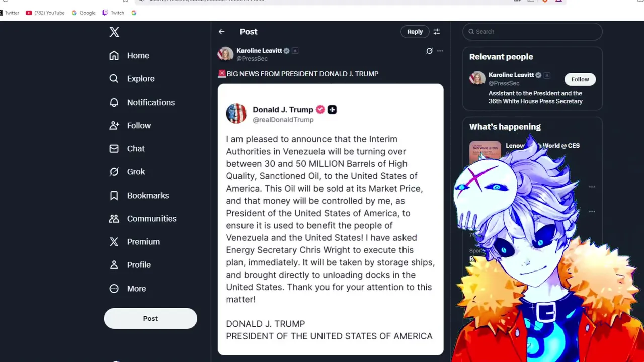
Task: Open the post's three-dot more menu
Action: click(440, 51)
